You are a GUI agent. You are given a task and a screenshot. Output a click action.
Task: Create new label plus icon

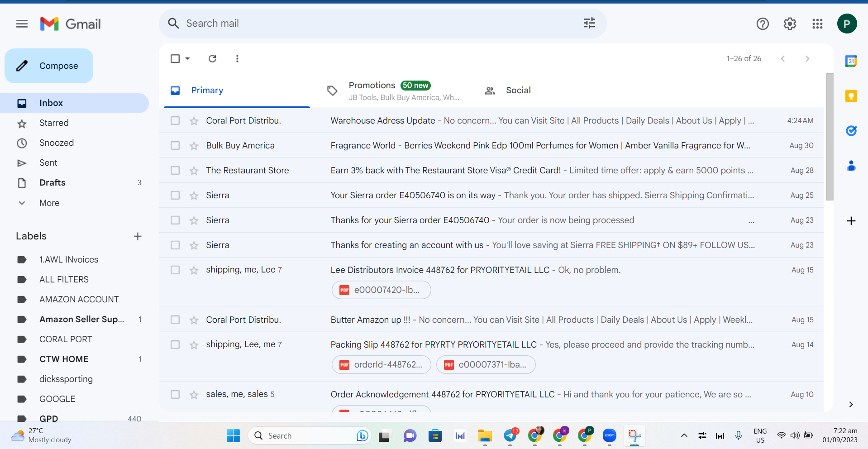(138, 236)
